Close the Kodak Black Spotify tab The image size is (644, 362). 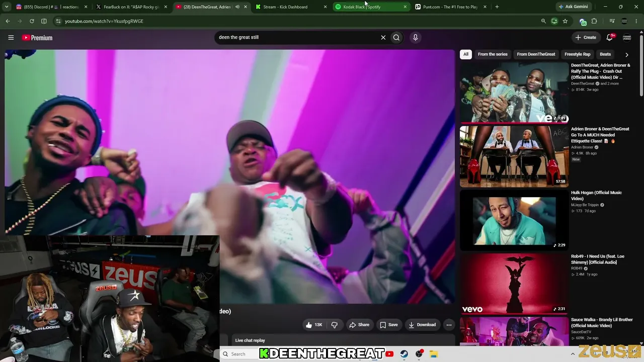pos(405,7)
